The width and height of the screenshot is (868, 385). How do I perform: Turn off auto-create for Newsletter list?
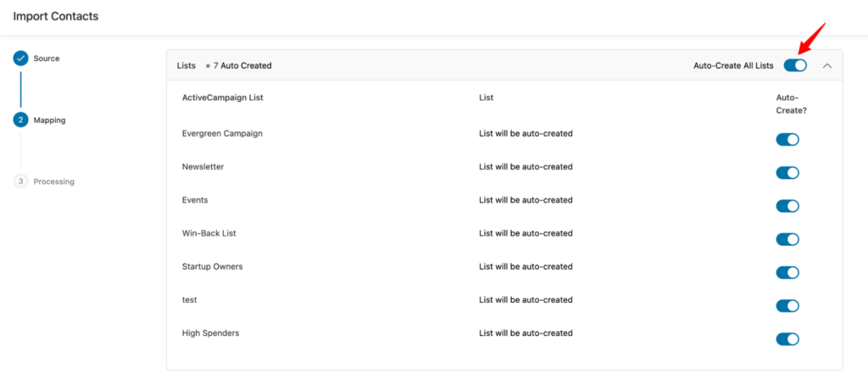[x=787, y=173]
